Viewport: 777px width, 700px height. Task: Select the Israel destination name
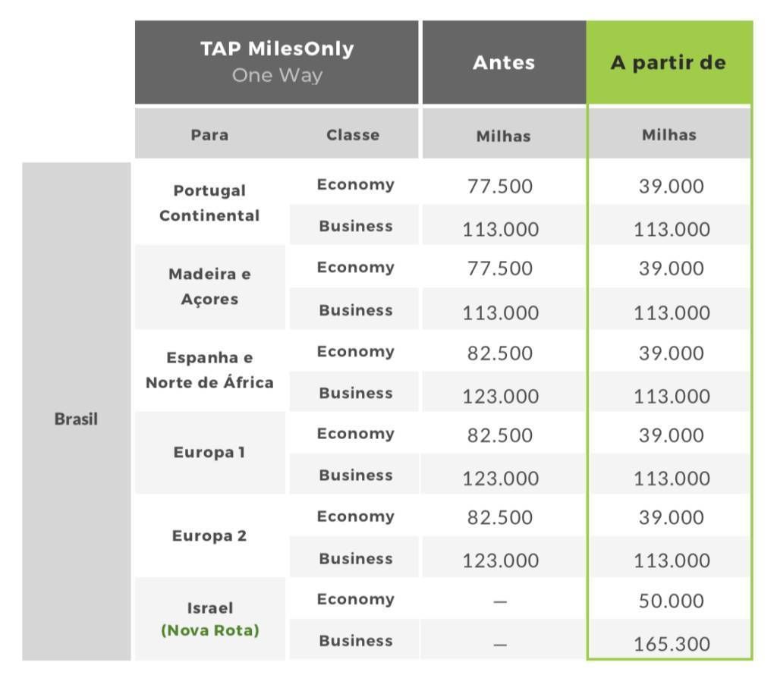[x=210, y=608]
